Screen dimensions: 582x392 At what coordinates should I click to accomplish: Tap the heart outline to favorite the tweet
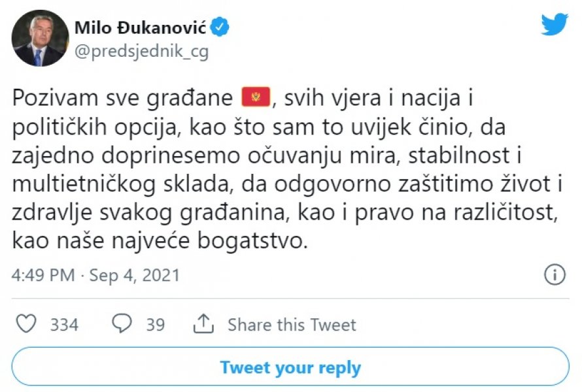[x=27, y=323]
